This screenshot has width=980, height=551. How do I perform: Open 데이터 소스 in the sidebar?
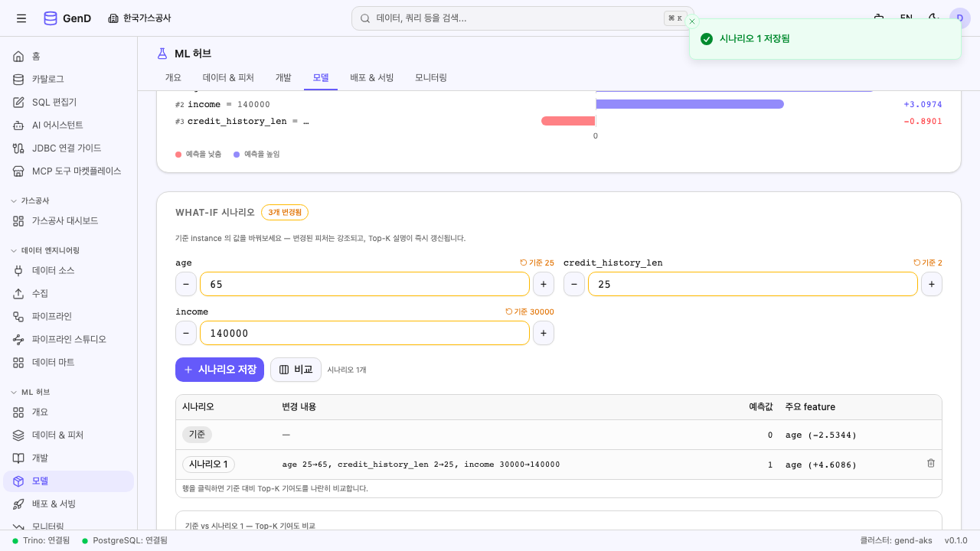[x=69, y=271]
